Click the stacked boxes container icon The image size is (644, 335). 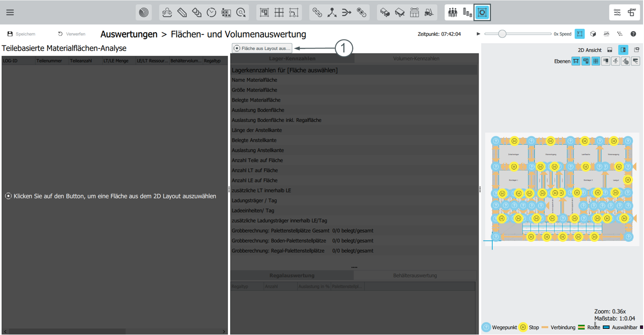pyautogui.click(x=197, y=13)
